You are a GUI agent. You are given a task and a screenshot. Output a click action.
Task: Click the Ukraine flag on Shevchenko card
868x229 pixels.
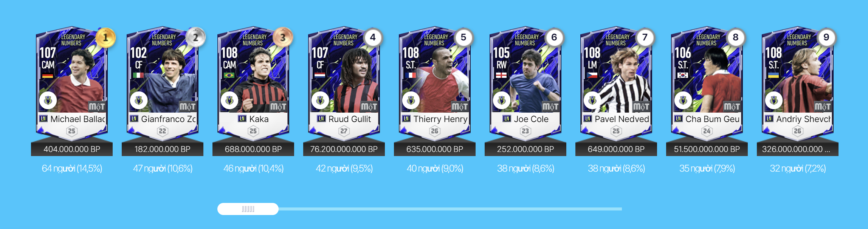pyautogui.click(x=773, y=75)
